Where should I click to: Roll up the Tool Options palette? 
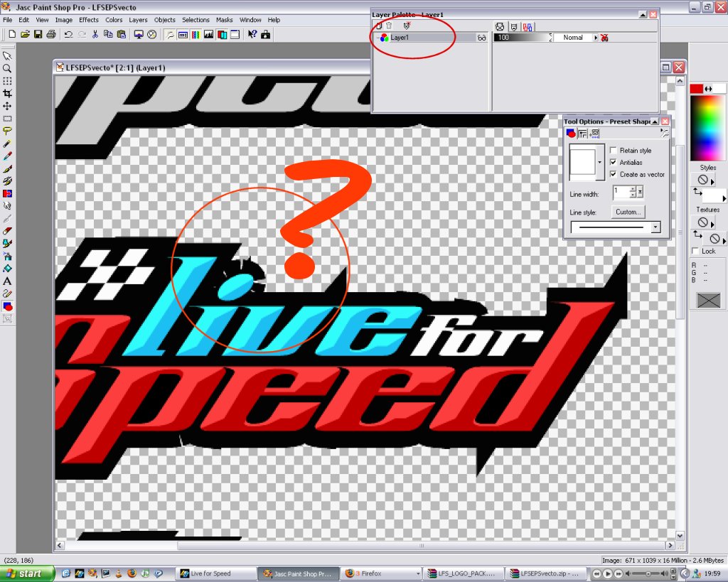pyautogui.click(x=655, y=122)
